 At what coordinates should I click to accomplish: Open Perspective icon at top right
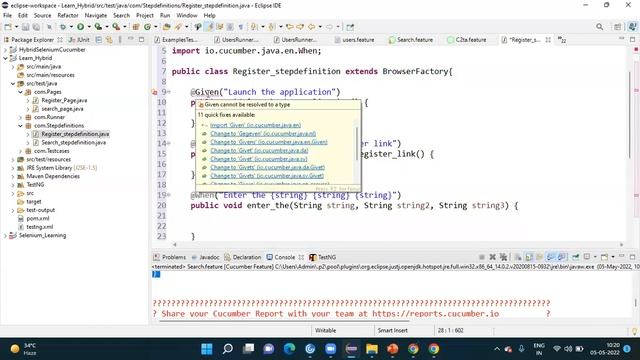click(x=617, y=27)
